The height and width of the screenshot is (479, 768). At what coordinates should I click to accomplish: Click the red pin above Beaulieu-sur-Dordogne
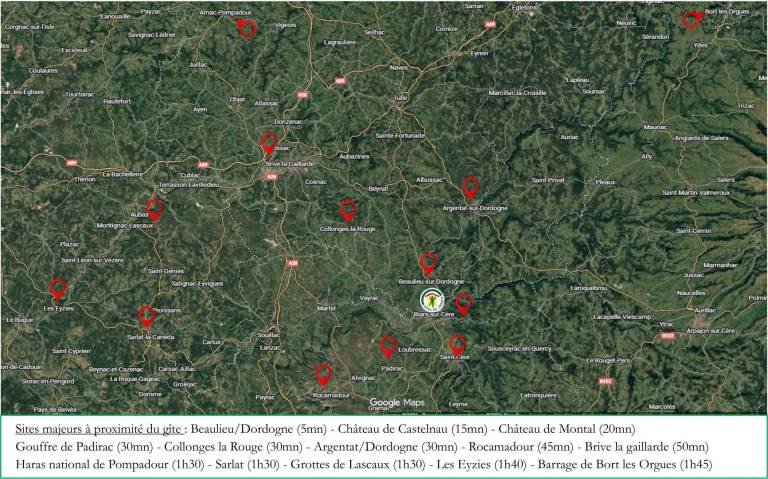pos(428,264)
